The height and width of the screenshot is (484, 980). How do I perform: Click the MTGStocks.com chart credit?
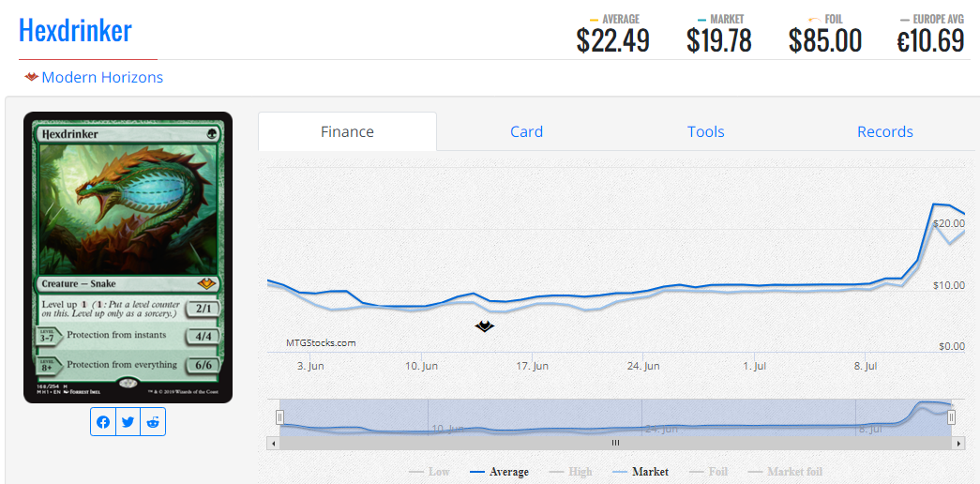tap(321, 342)
